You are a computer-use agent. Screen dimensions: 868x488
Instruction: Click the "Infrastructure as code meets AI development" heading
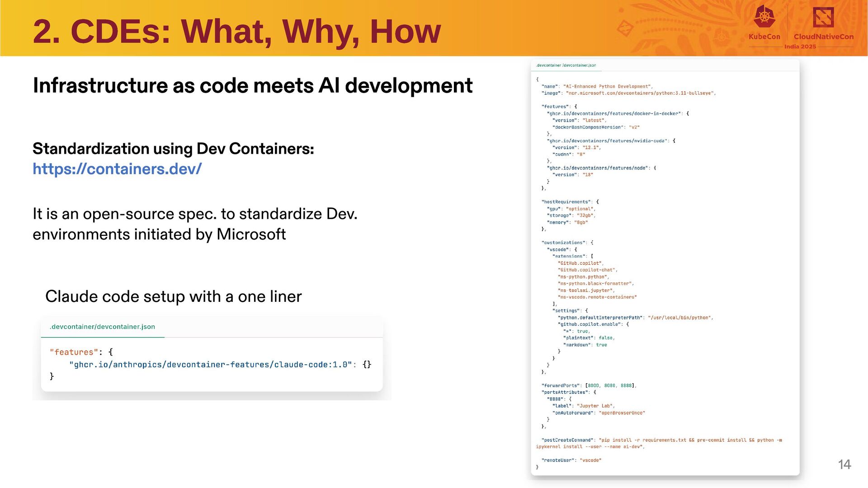click(252, 86)
